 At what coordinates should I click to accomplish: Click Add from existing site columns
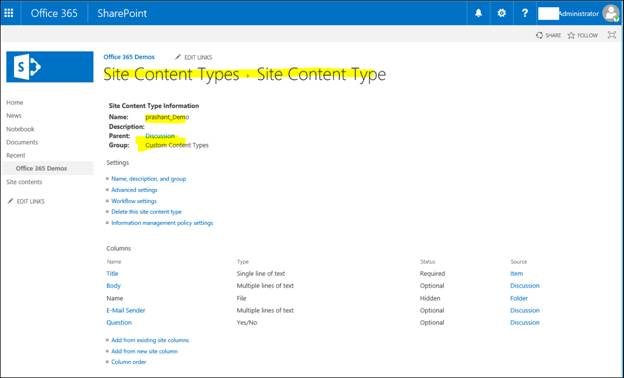pyautogui.click(x=150, y=340)
